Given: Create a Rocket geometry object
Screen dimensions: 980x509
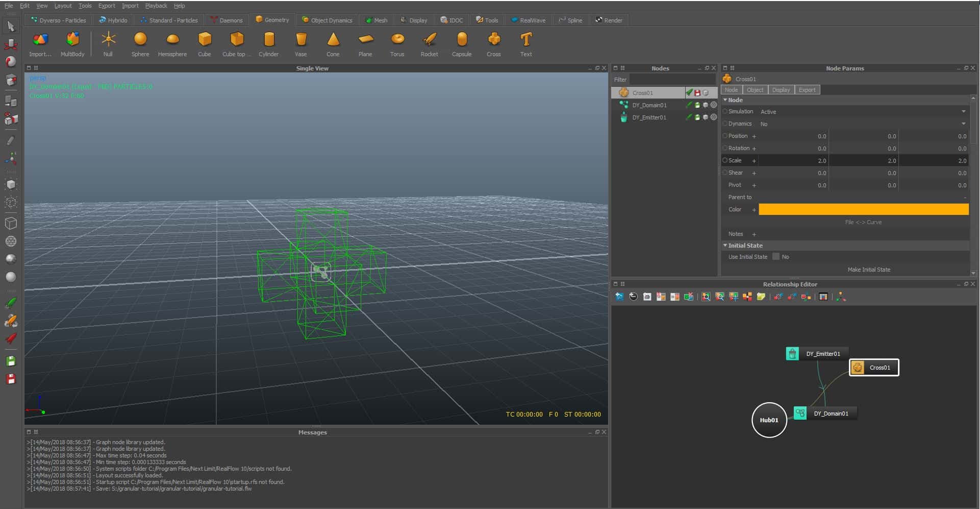Looking at the screenshot, I should (429, 44).
